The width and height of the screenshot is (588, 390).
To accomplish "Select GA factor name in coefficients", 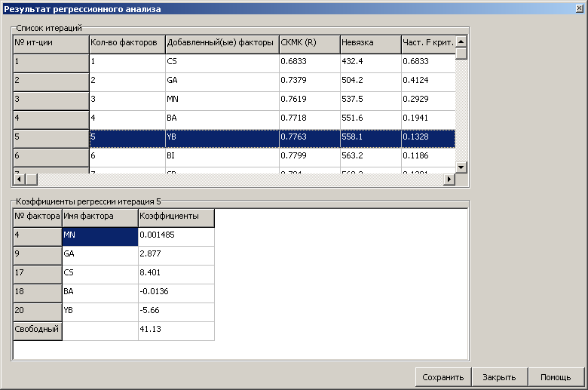I will [x=100, y=256].
